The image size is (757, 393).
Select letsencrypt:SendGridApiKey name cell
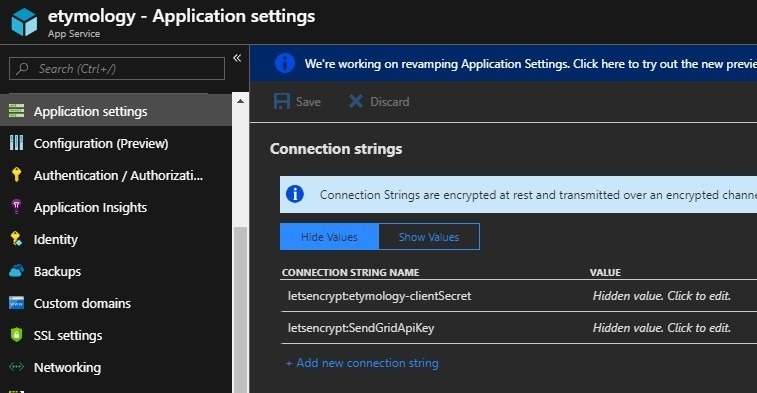pyautogui.click(x=361, y=327)
